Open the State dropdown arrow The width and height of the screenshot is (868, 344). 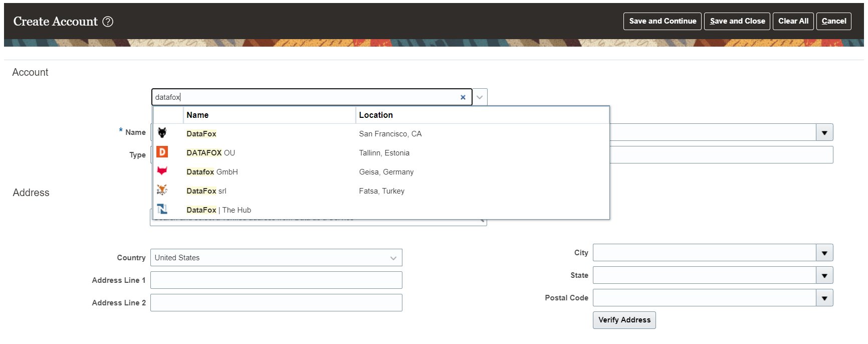tap(824, 276)
